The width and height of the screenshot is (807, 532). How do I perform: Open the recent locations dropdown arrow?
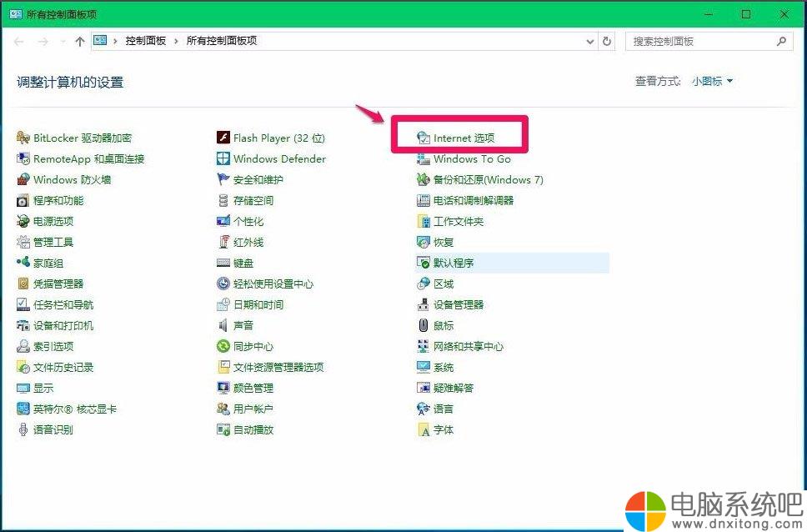point(63,41)
